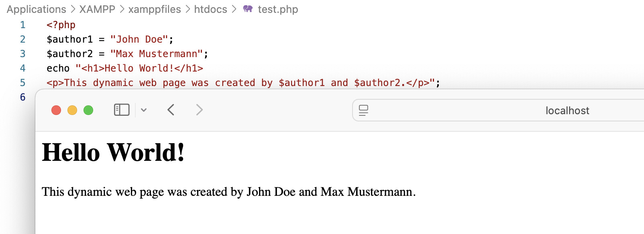The image size is (644, 234).
Task: Minimize the browser with the yellow button
Action: coord(72,110)
